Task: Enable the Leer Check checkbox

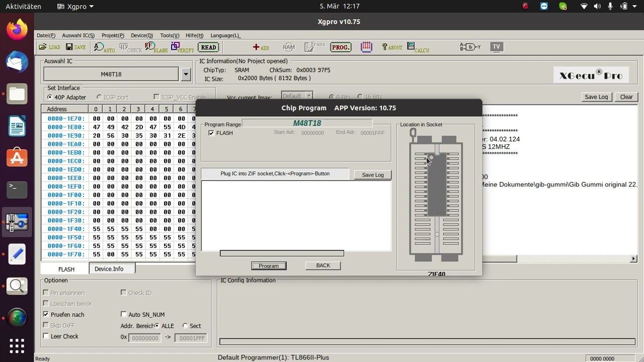Action: (46, 336)
